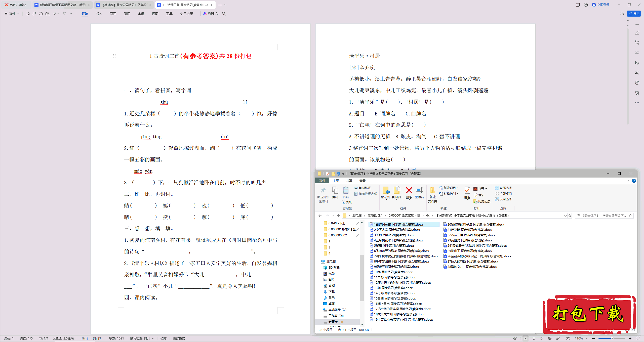Viewport: 644px width, 342px height.
Task: Click Copy To in Explorer ribbon
Action: click(x=396, y=193)
